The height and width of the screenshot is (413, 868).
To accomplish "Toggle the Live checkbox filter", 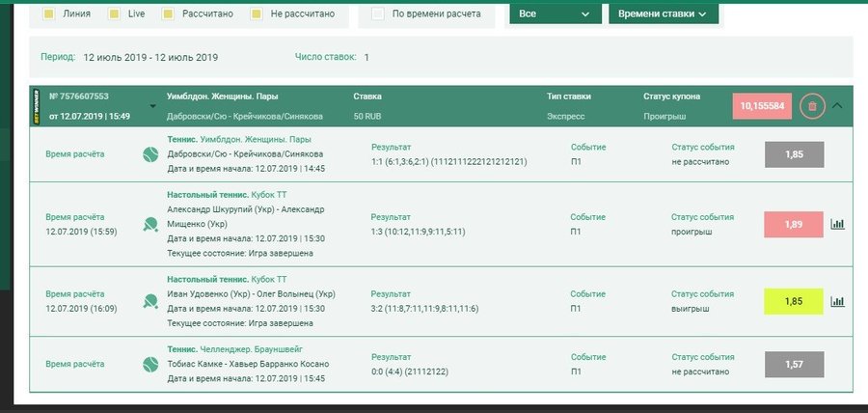I will tap(115, 14).
